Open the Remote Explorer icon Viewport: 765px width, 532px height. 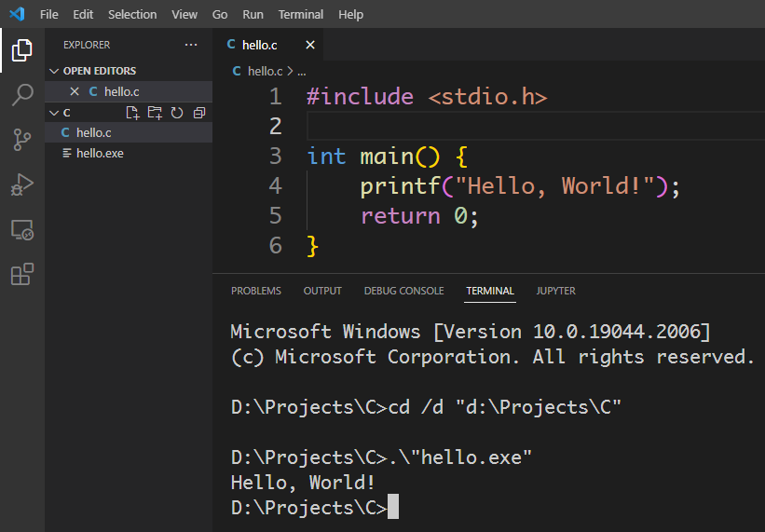tap(21, 229)
